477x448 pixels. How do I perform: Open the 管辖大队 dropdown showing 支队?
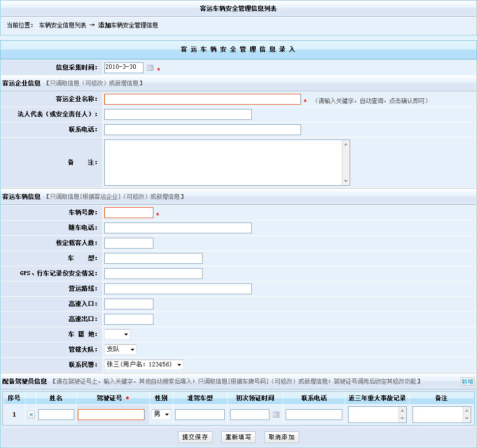pos(120,349)
